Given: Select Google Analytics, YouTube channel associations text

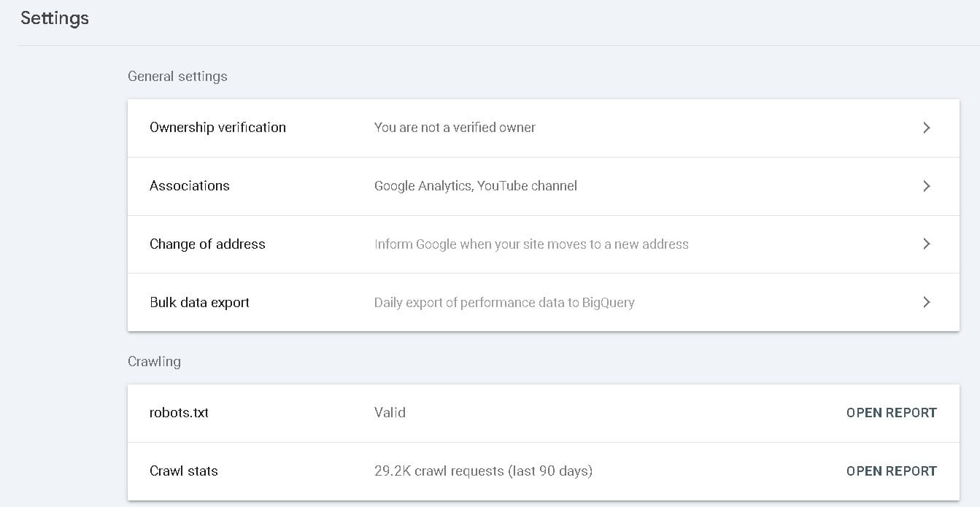Looking at the screenshot, I should coord(476,186).
